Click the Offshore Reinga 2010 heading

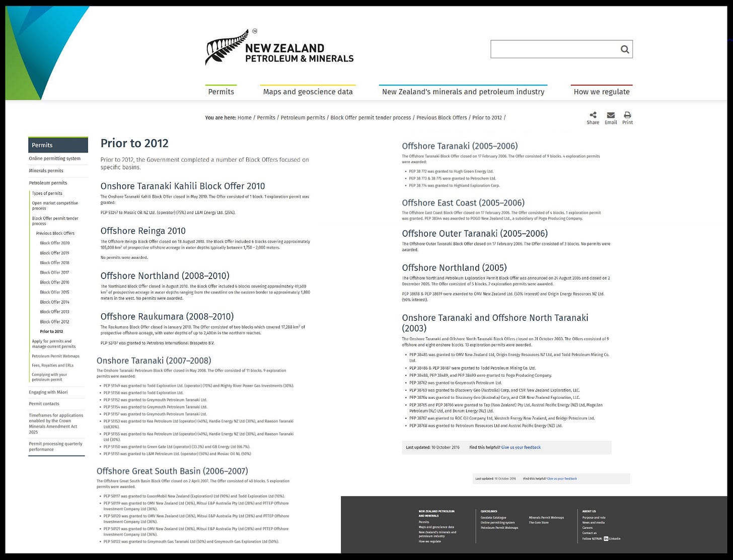(143, 231)
